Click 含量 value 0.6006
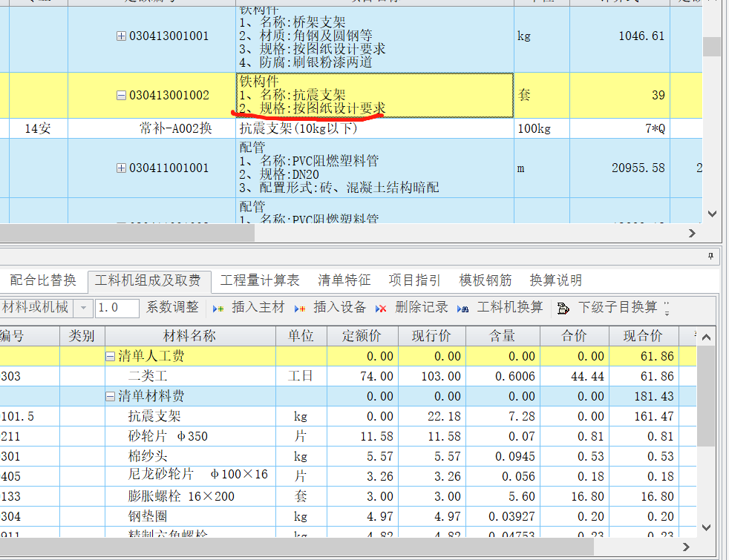The image size is (729, 560). [503, 376]
